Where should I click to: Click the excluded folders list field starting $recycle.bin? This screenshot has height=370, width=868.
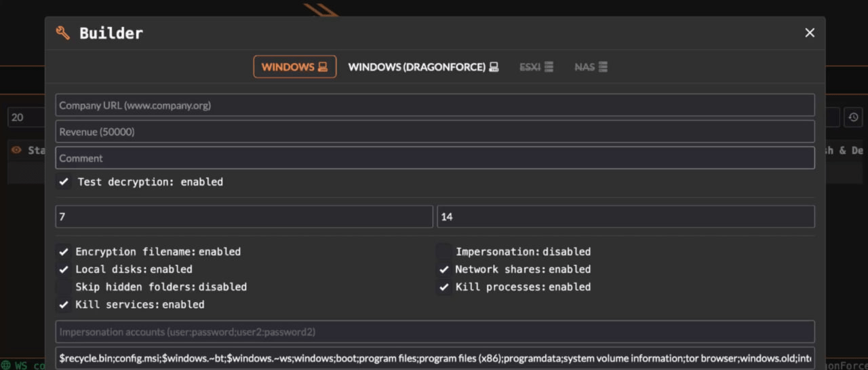(435, 358)
